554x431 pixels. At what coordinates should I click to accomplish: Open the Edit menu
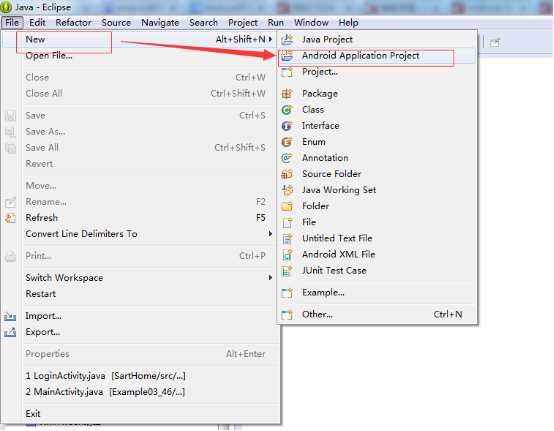pos(37,23)
